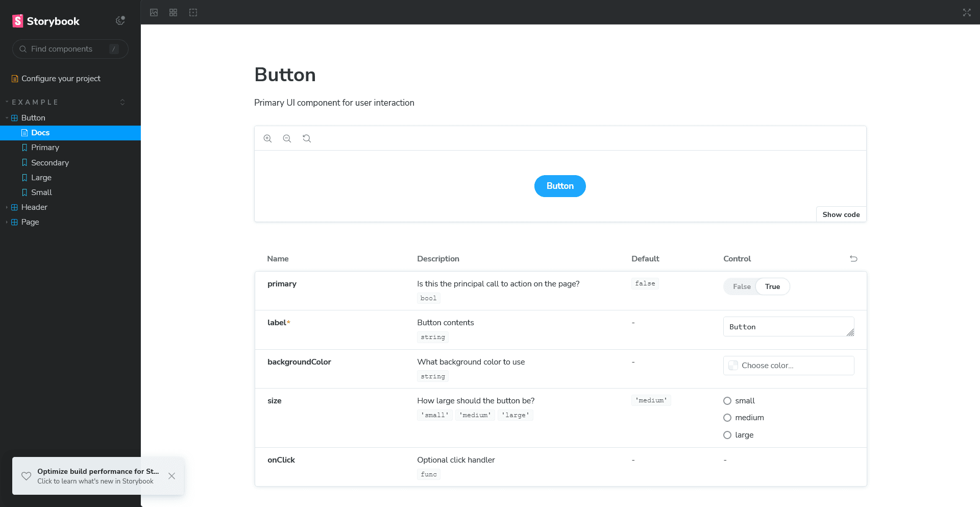The image size is (980, 507).
Task: Enter full screen with top-right icon
Action: (x=967, y=12)
